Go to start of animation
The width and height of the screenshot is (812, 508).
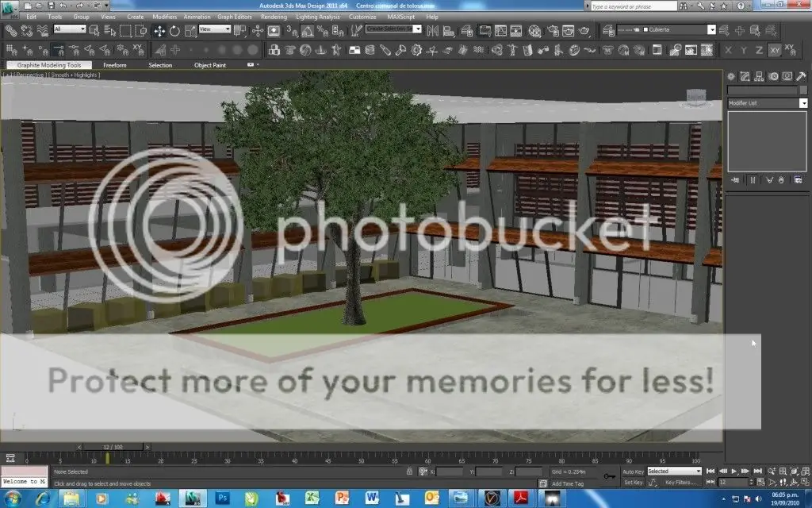[x=710, y=471]
